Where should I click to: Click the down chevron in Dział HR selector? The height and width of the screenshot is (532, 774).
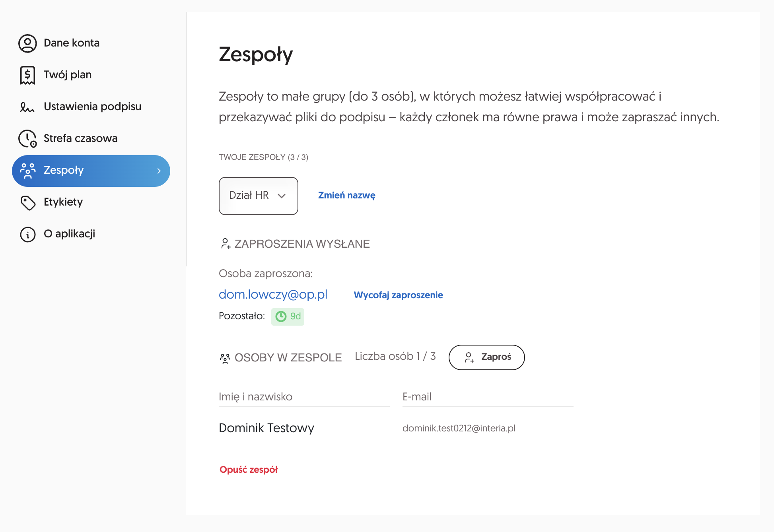click(282, 196)
